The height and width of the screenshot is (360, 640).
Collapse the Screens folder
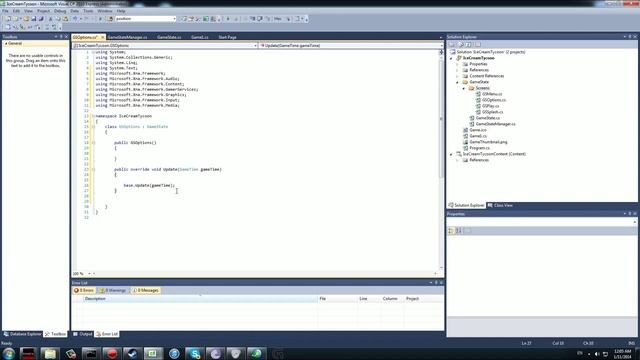(464, 88)
